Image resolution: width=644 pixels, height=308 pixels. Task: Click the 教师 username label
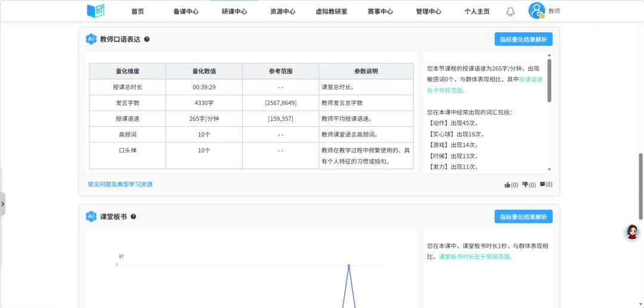click(554, 11)
